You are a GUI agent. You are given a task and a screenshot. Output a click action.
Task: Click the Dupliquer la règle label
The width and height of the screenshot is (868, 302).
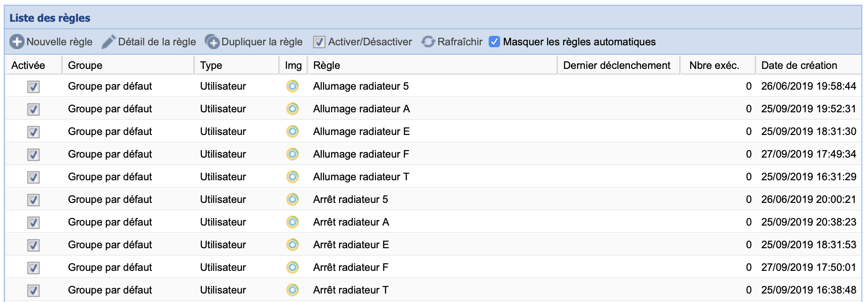click(x=262, y=42)
